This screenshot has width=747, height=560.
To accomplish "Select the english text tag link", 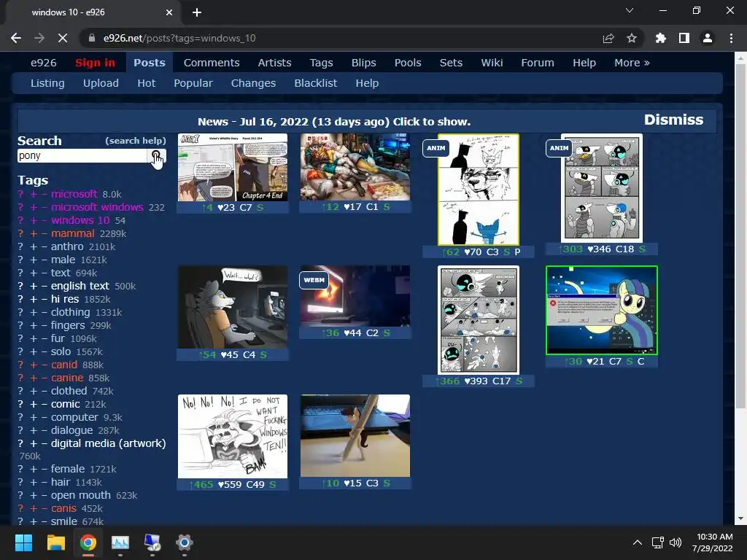I will click(80, 286).
